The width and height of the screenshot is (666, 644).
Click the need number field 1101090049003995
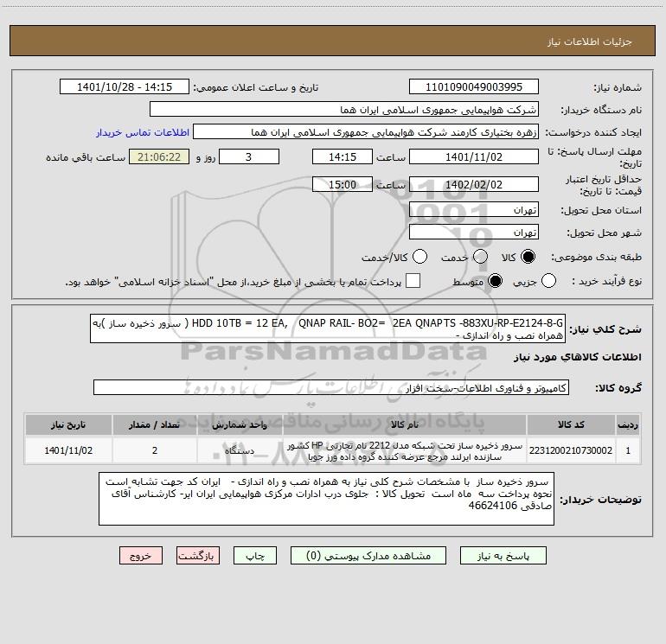473,87
